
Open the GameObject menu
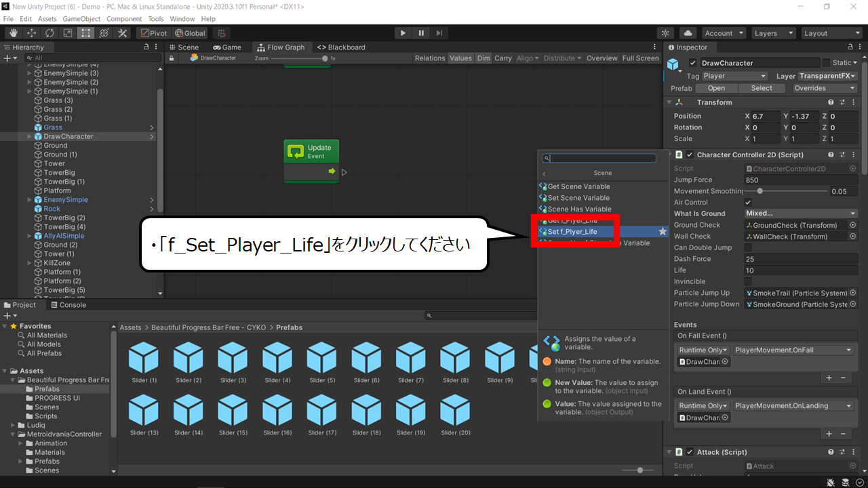click(82, 19)
